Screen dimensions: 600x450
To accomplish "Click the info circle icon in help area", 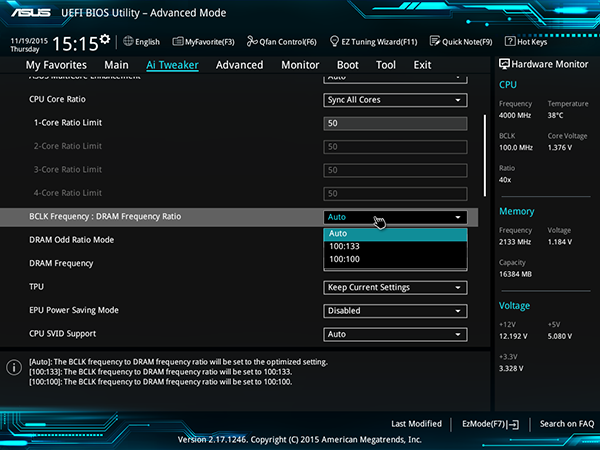I will tap(14, 367).
